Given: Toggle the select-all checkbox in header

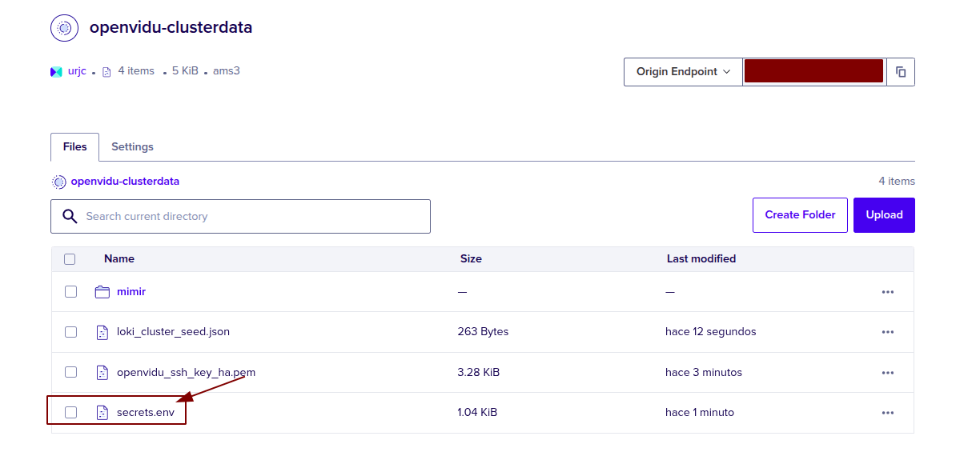Looking at the screenshot, I should coord(70,259).
